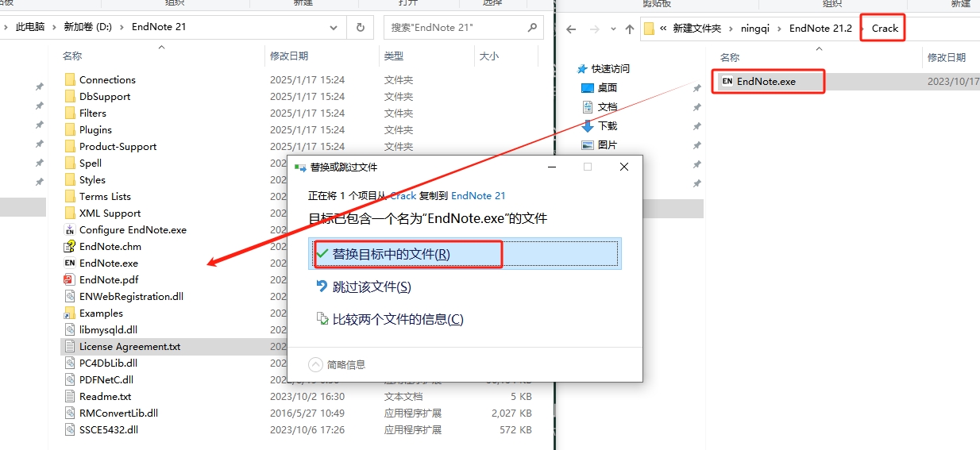
Task: Expand recent locations dropdown in Crack window
Action: coord(612,29)
